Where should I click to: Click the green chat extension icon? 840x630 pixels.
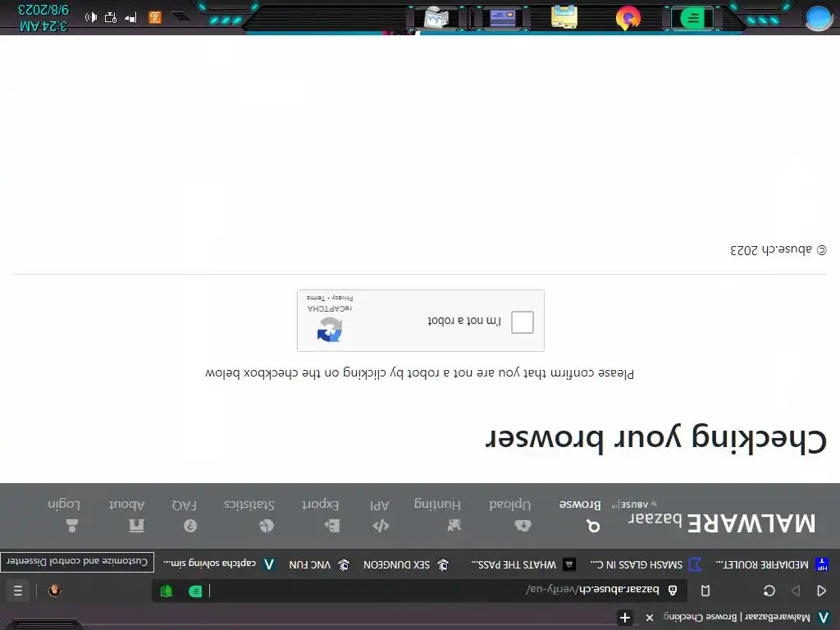tap(195, 591)
